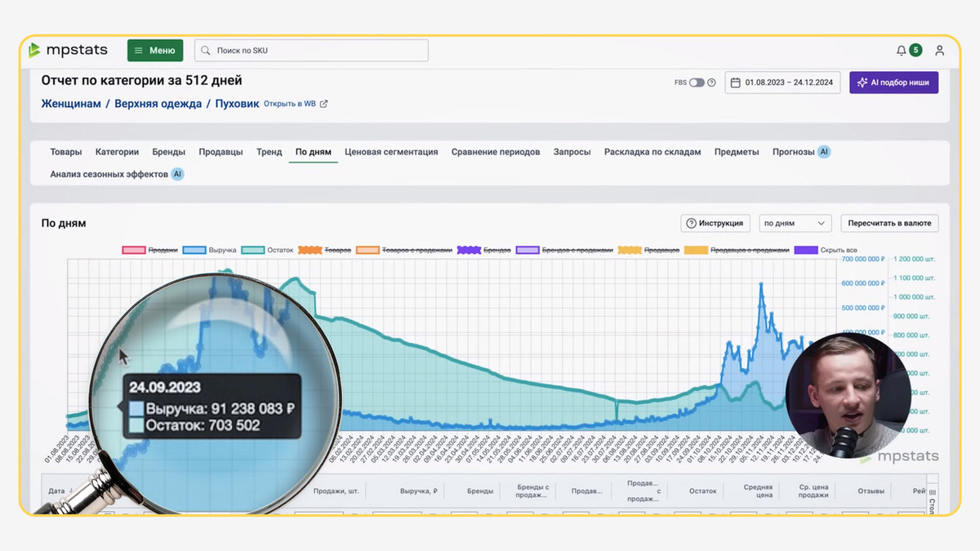Screen dimensions: 980x551
Task: Expand the по дням dropdown
Action: tap(795, 223)
